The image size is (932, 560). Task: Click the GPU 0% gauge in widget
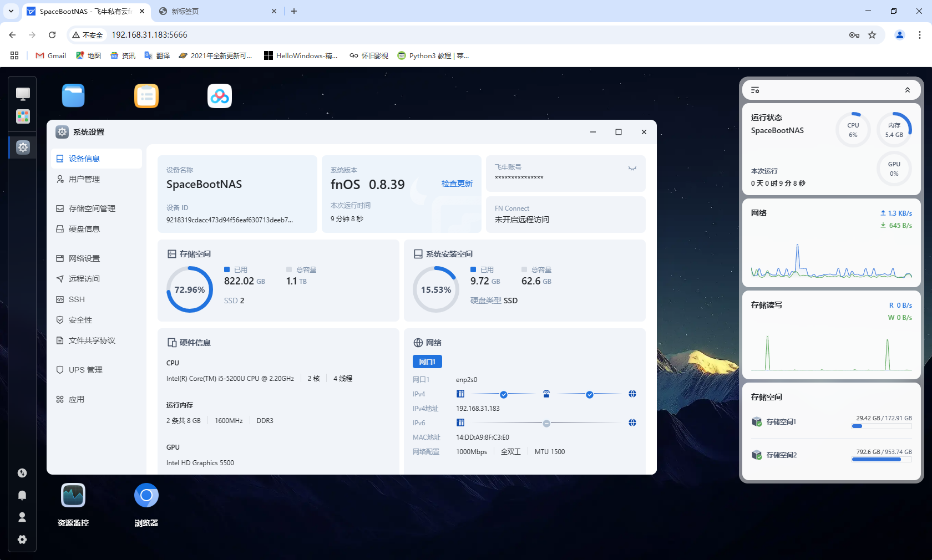click(x=894, y=169)
